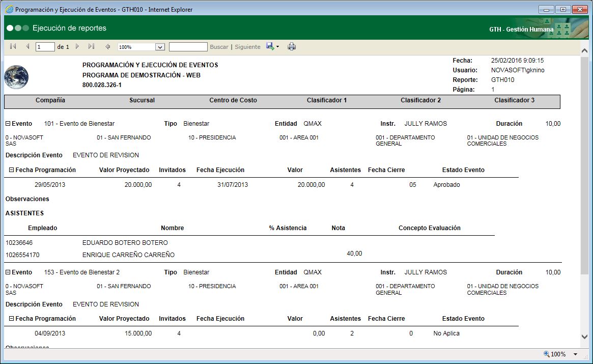593x364 pixels.
Task: Jump to the last report page
Action: point(91,47)
